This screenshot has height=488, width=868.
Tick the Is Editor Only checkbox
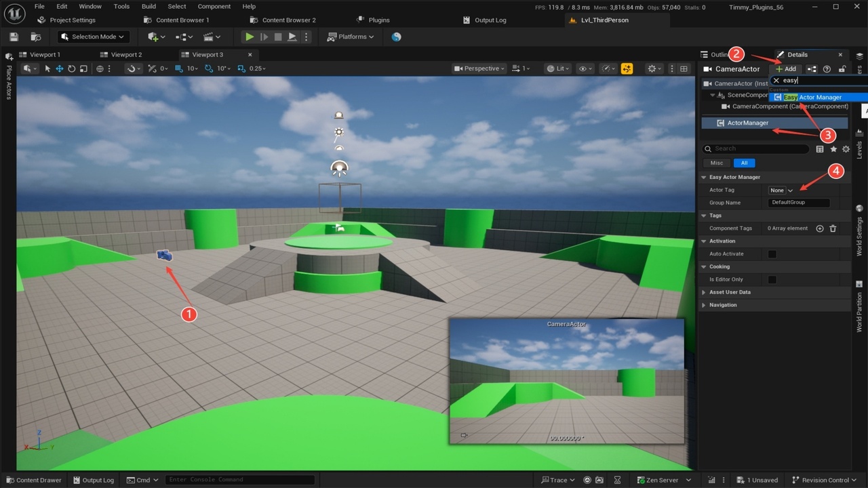click(772, 279)
